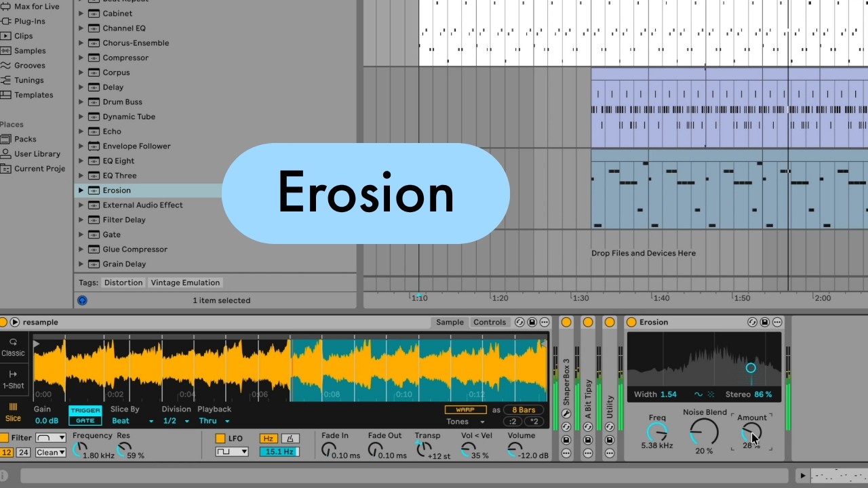Click the *2 double tempo button
The height and width of the screenshot is (488, 868).
(x=534, y=422)
